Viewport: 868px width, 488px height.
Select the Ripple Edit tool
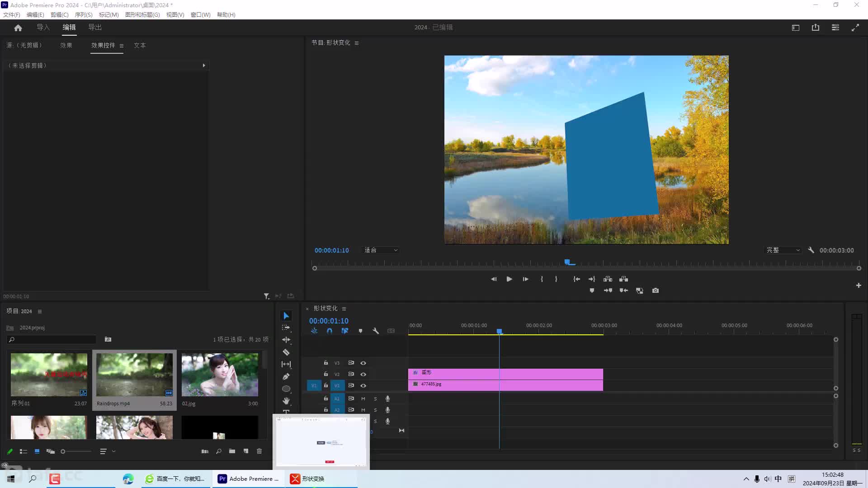click(x=286, y=340)
